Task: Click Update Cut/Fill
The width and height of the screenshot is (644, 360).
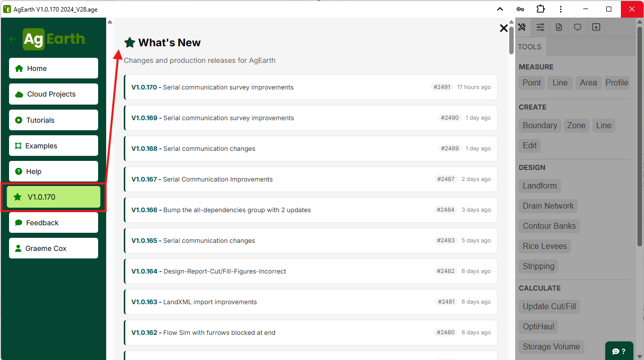Action: (x=549, y=307)
